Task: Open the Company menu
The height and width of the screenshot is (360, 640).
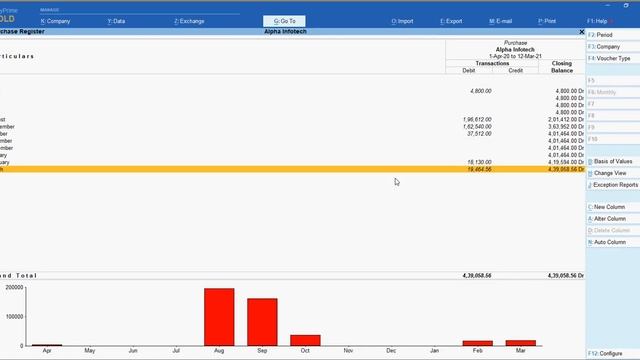Action: (56, 21)
